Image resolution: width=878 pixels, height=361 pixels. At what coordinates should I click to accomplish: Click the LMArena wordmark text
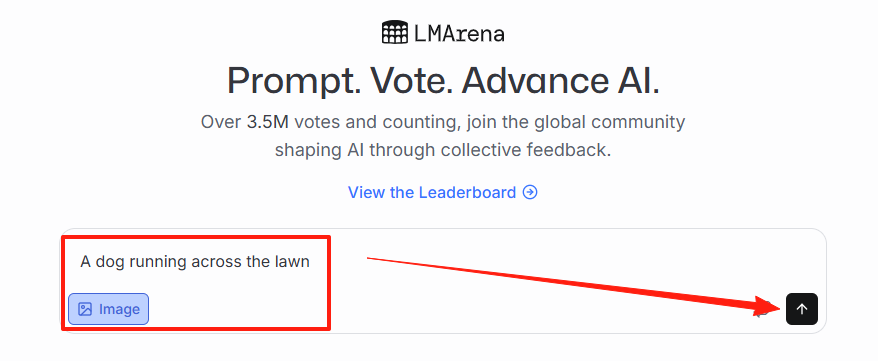(x=459, y=34)
